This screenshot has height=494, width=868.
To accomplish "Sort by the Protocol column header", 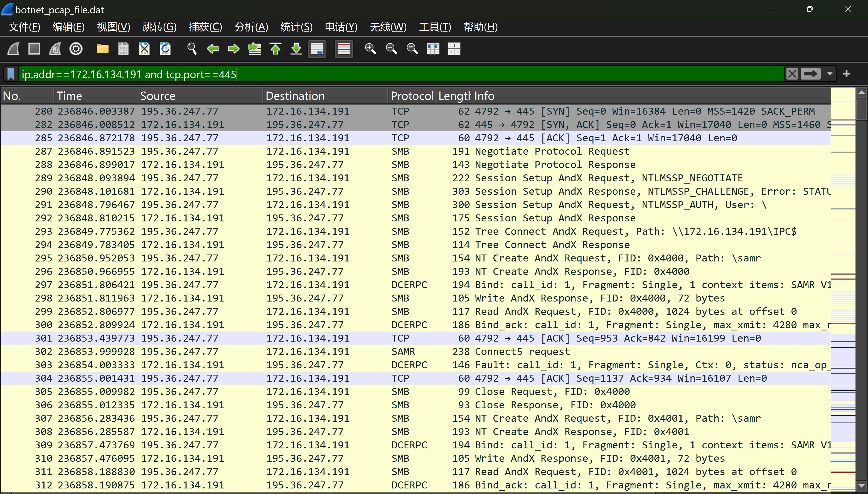I will tap(411, 96).
